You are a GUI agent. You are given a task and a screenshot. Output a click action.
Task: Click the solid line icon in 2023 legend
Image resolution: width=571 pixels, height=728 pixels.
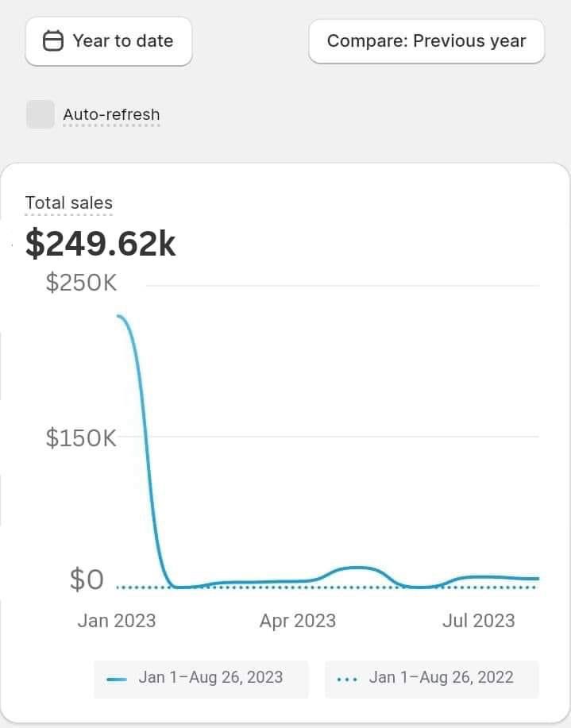click(x=117, y=679)
